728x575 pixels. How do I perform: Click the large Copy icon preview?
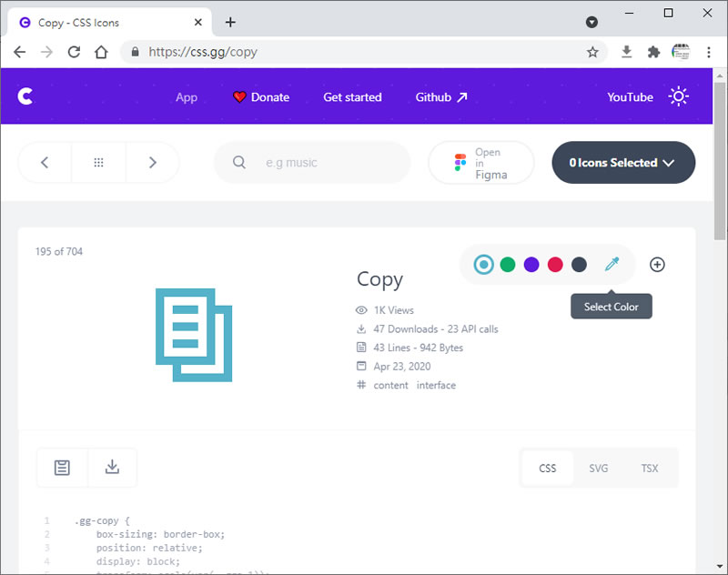[194, 335]
